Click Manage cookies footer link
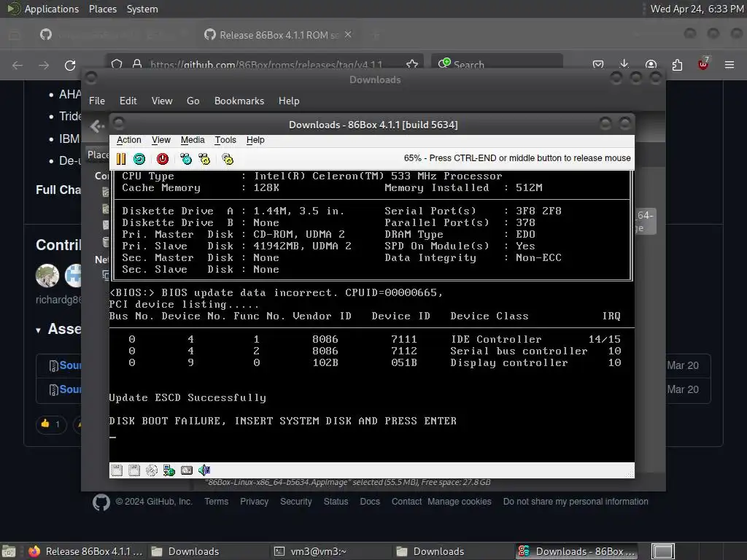This screenshot has width=747, height=560. 460,502
